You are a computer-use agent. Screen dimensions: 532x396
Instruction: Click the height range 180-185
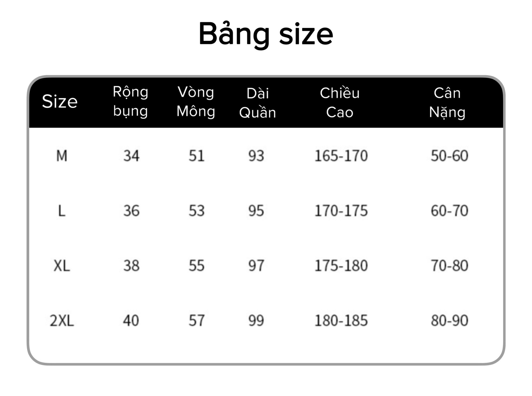pyautogui.click(x=341, y=320)
